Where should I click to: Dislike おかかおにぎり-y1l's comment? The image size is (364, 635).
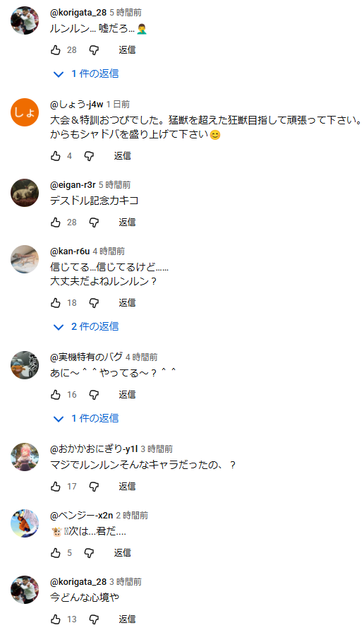(94, 487)
